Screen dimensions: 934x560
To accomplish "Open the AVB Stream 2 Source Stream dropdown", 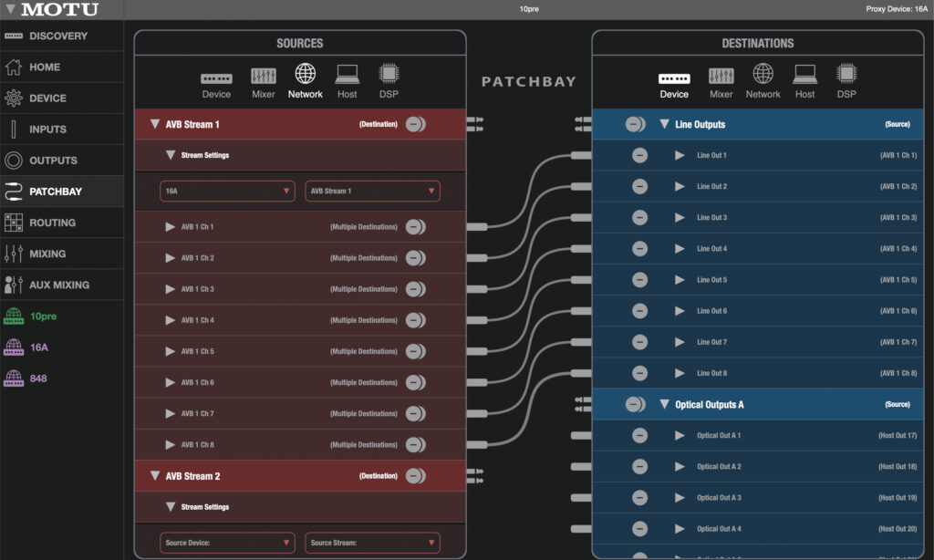I will click(372, 544).
